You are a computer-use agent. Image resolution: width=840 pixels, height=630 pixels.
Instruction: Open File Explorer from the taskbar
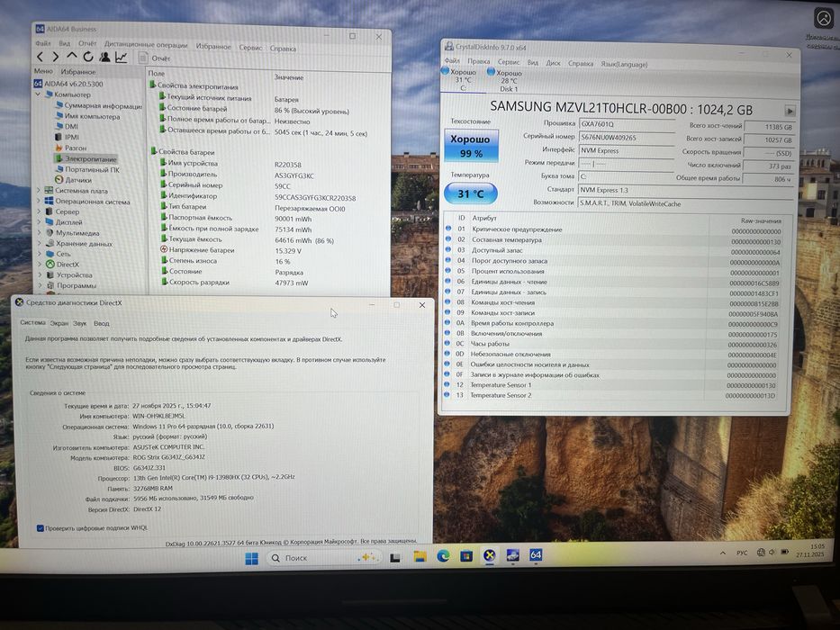(x=420, y=557)
